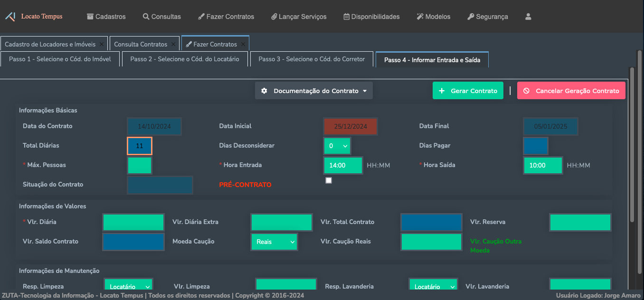
Task: Close the Cadastro de Locadores e Imóveis tab
Action: tap(101, 44)
